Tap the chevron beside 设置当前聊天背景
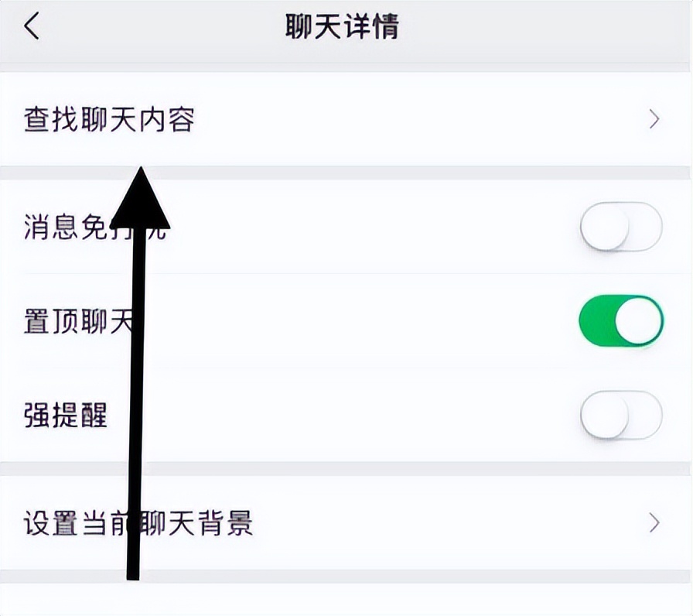693x616 pixels. point(654,524)
